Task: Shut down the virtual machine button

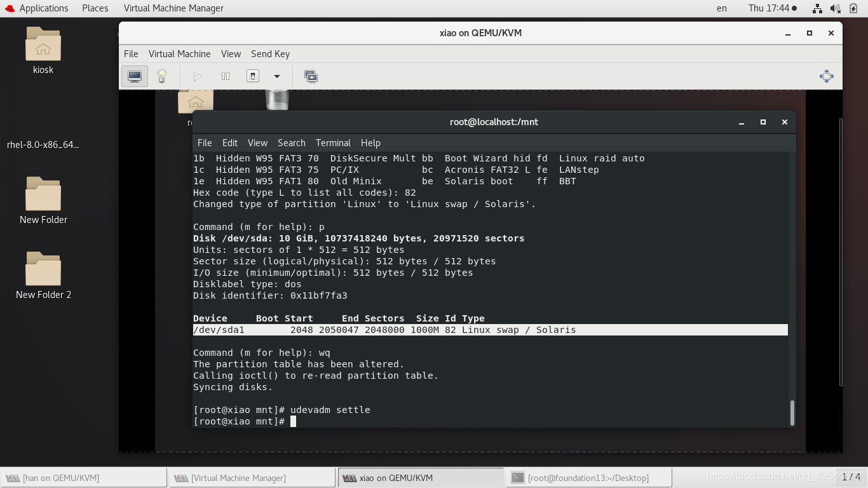Action: 253,76
